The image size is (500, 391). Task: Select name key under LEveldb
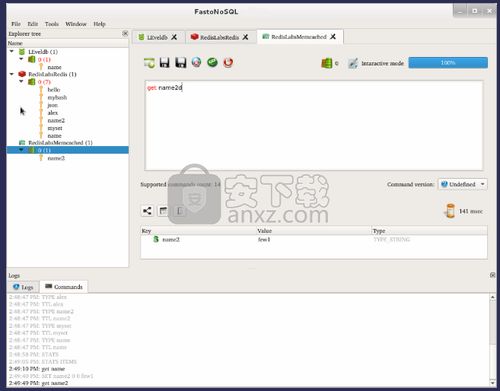coord(54,67)
